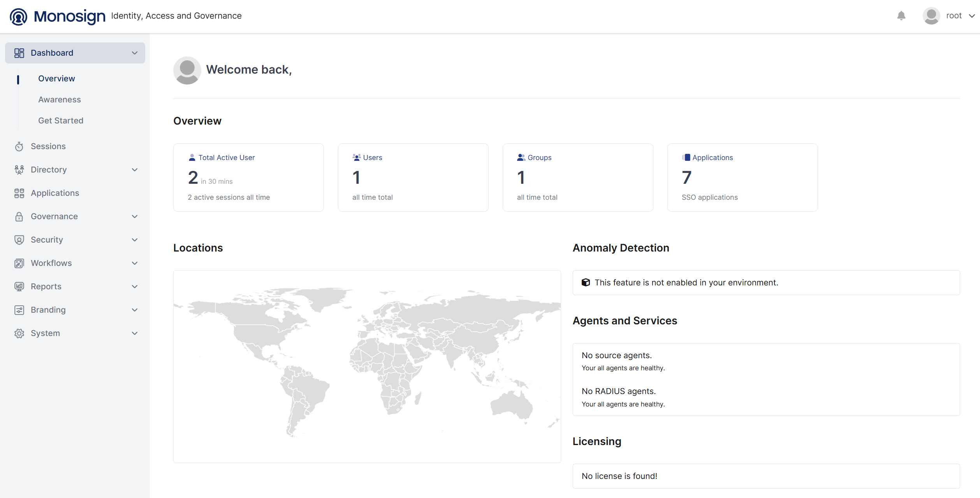Click the Monosign logo icon
The image size is (980, 498).
point(18,16)
